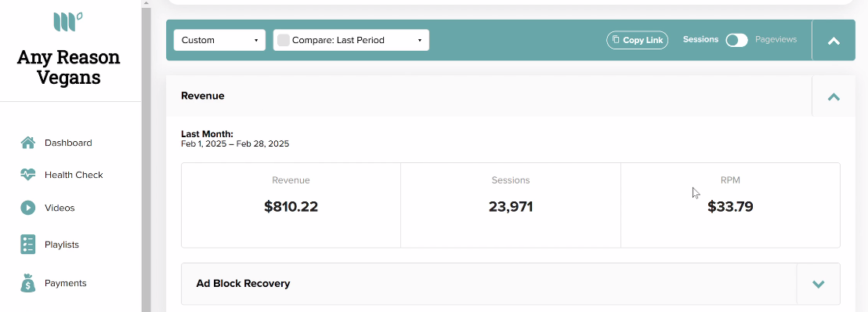Expand the Ad Block Recovery section
Image resolution: width=868 pixels, height=312 pixels.
pyautogui.click(x=818, y=284)
